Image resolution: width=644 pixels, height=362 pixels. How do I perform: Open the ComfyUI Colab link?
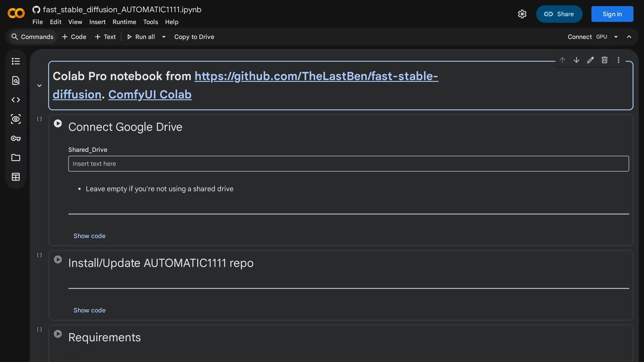coord(150,95)
